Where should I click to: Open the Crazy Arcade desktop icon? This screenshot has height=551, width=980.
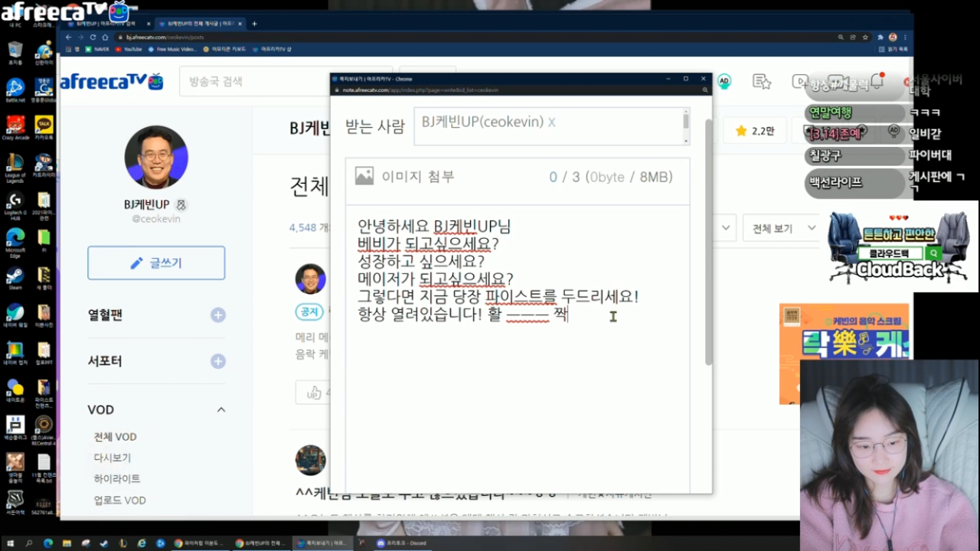pyautogui.click(x=15, y=126)
